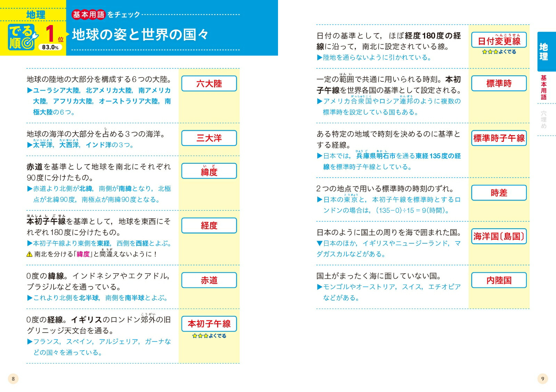Click the arrow before これより北側を北半球
Viewport: 556px width, 392px height.
click(30, 298)
